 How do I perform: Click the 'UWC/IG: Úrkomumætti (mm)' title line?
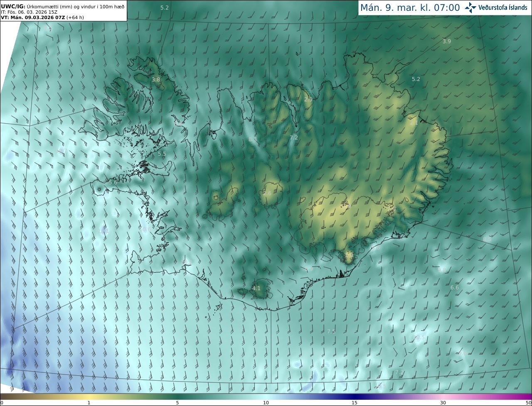[x=62, y=6]
